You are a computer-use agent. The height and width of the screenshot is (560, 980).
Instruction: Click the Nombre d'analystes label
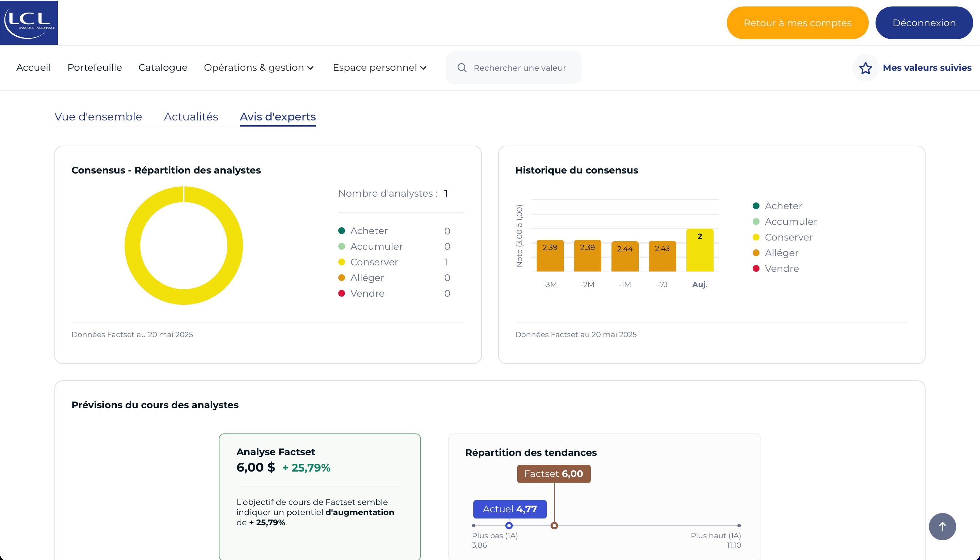click(388, 193)
